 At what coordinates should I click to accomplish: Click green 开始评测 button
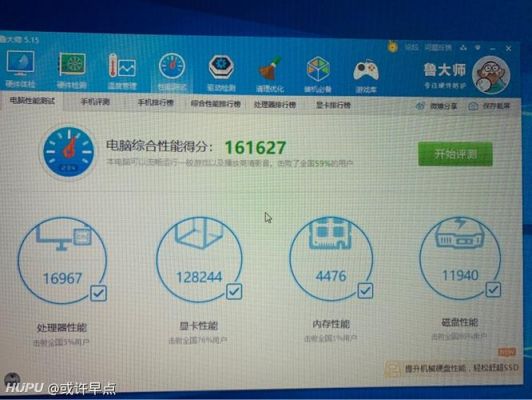455,154
